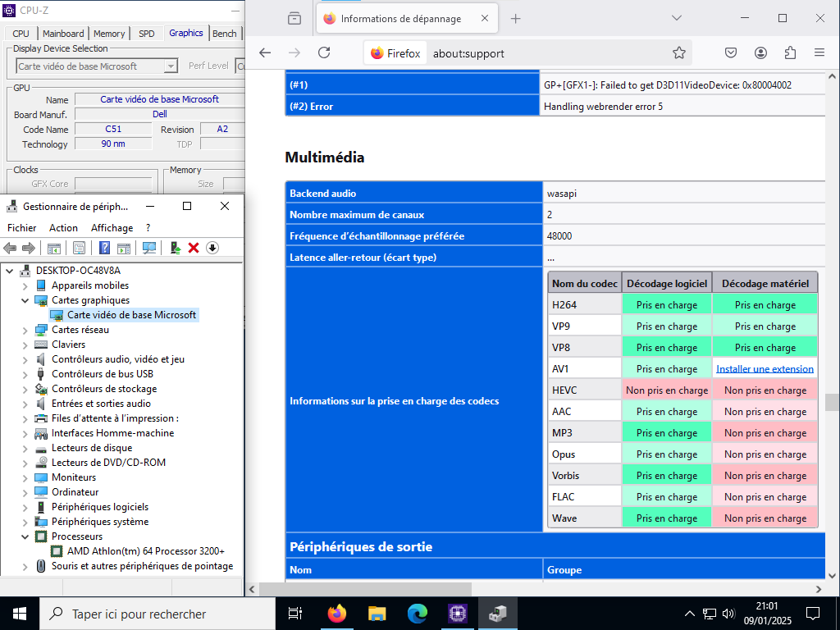Switch to the Mainboard tab in CPU-Z

pos(63,33)
